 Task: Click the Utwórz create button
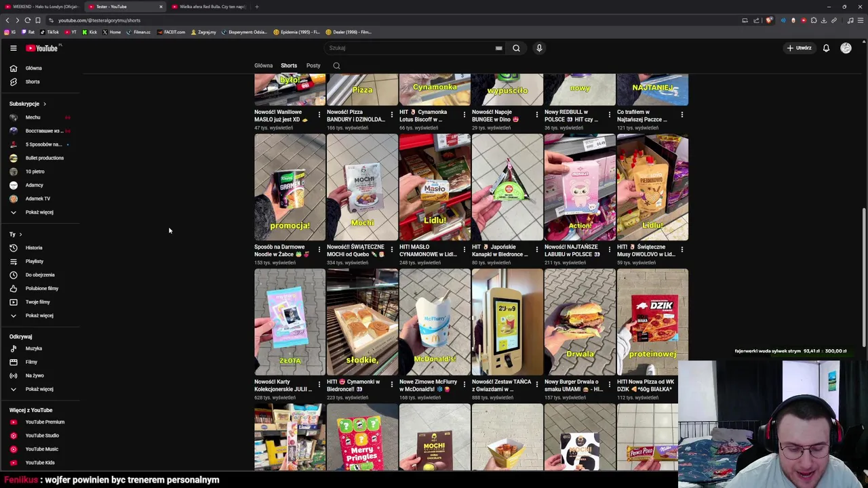click(800, 48)
